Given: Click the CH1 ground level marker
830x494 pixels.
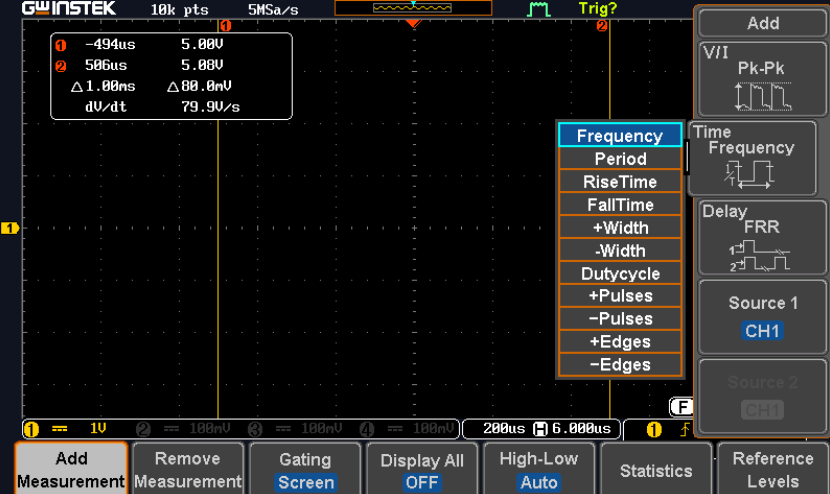Looking at the screenshot, I should pos(10,229).
